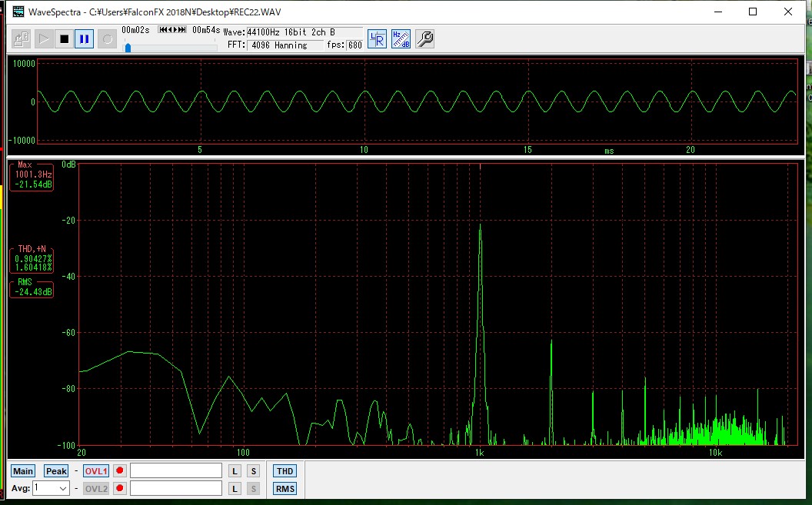The height and width of the screenshot is (505, 812).
Task: Toggle the THD measurement display
Action: tap(285, 471)
